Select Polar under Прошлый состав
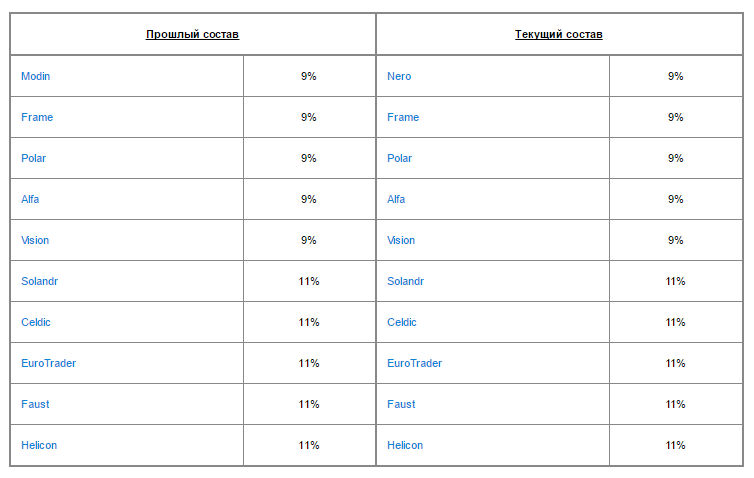Screen dimensions: 754x478 coord(34,158)
